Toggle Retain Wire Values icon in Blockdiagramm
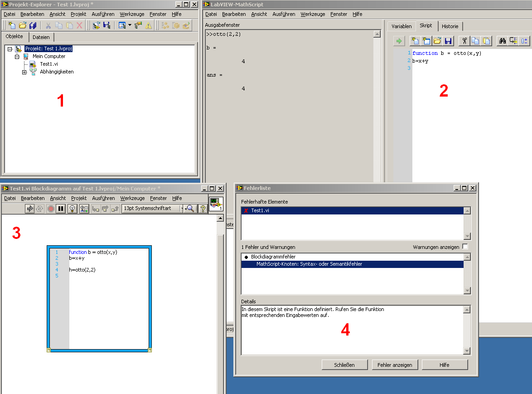The image size is (532, 394). [x=84, y=209]
